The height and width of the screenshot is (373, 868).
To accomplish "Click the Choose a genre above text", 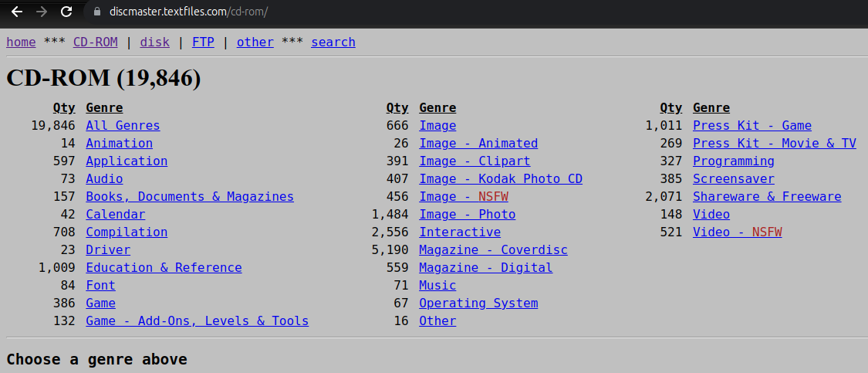I will (x=97, y=359).
